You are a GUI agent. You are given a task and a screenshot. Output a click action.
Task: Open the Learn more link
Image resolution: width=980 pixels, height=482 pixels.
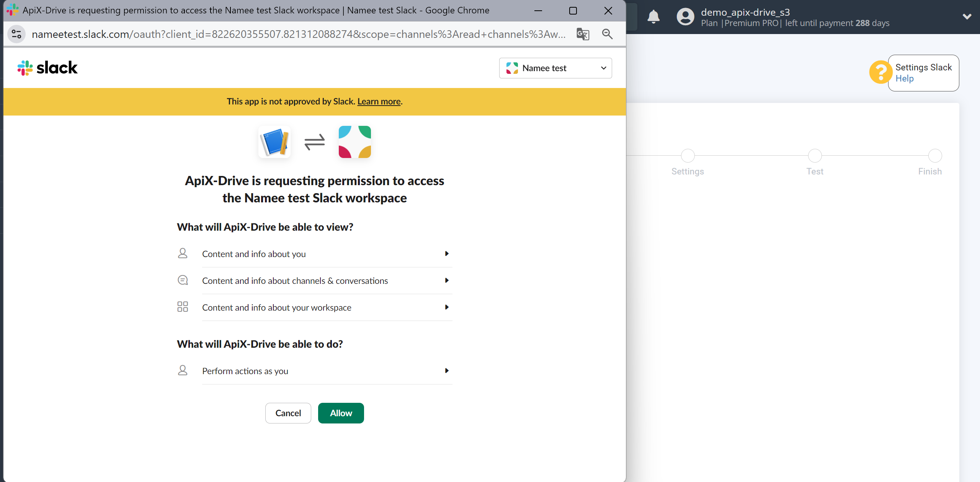tap(379, 101)
